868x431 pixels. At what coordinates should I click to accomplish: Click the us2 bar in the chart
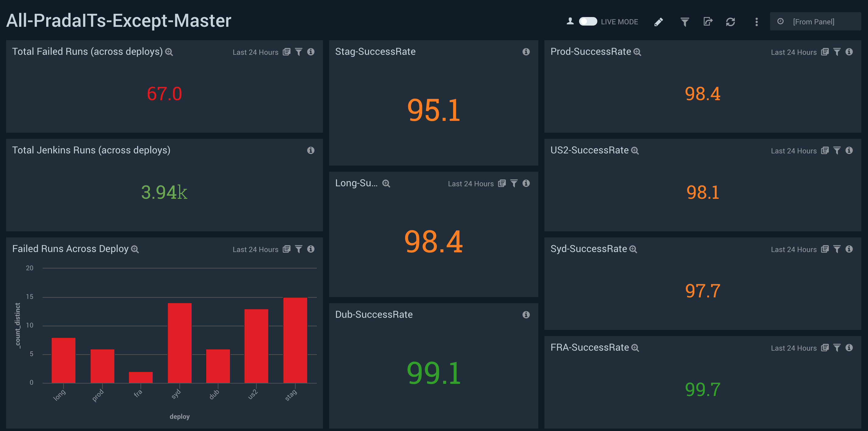pyautogui.click(x=256, y=346)
